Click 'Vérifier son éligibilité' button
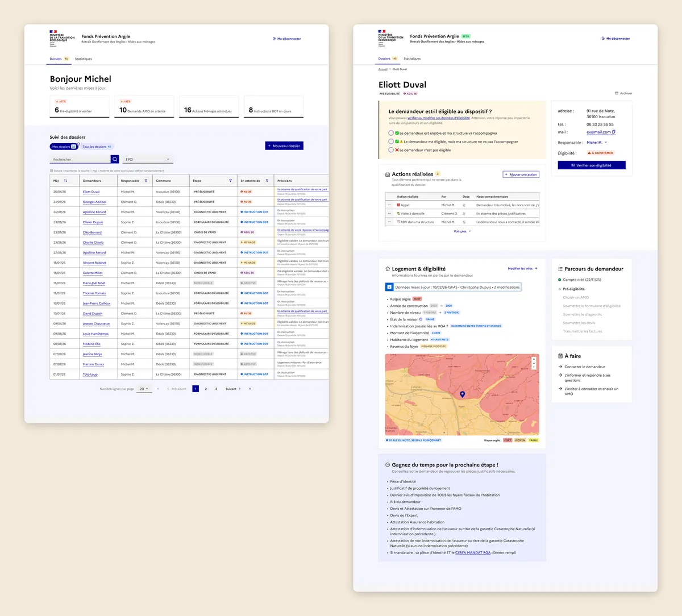Viewport: 682px width, 616px height. tap(592, 165)
